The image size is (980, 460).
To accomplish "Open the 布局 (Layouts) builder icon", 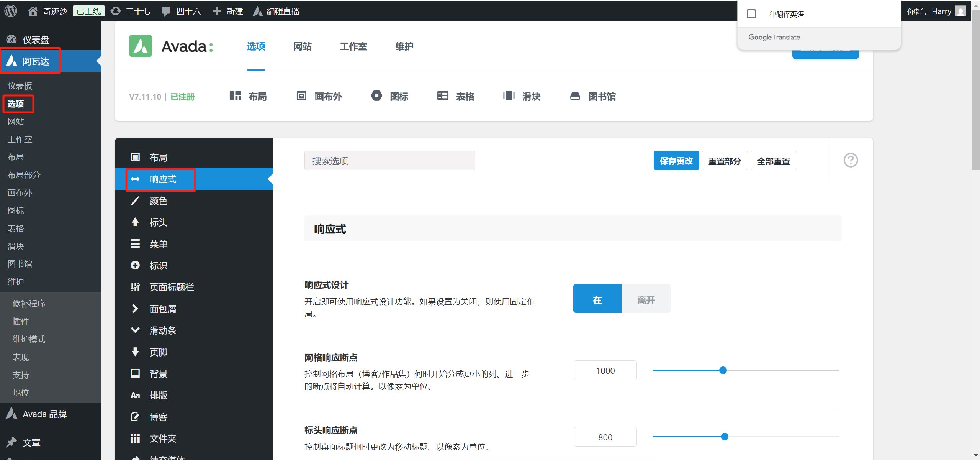I will (x=248, y=96).
